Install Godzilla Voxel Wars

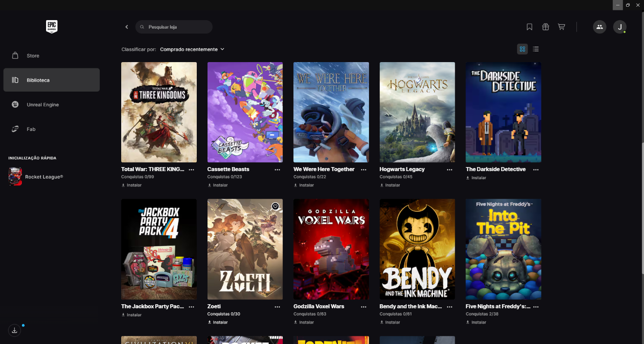(x=304, y=322)
